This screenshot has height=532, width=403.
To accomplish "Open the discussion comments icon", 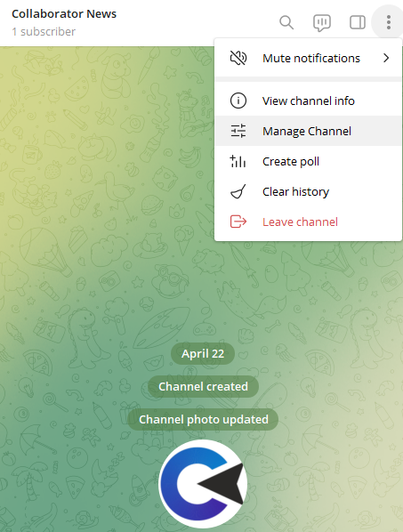I will [x=321, y=23].
